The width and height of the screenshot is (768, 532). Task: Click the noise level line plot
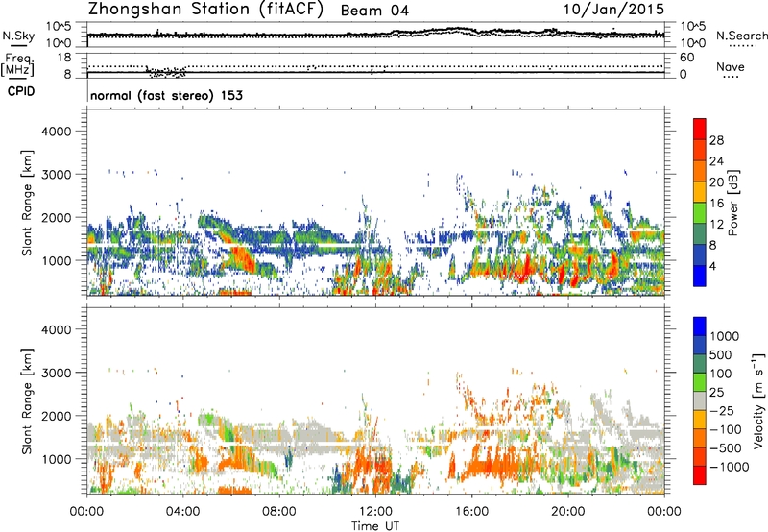375,35
